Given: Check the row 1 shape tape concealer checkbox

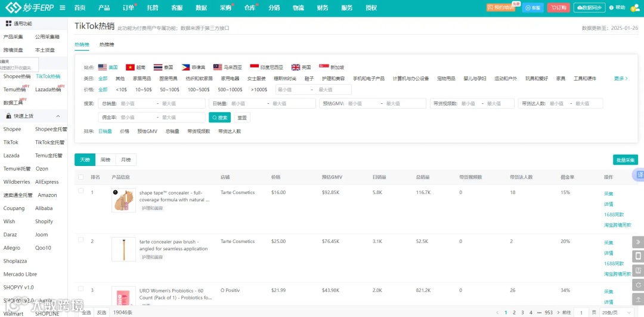Looking at the screenshot, I should click(81, 191).
